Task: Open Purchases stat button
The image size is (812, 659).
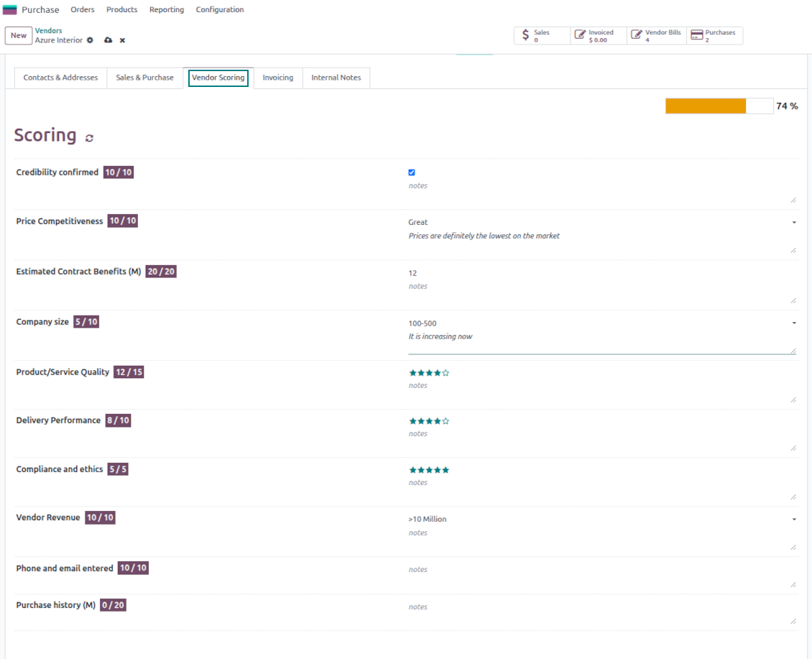Action: pos(715,36)
